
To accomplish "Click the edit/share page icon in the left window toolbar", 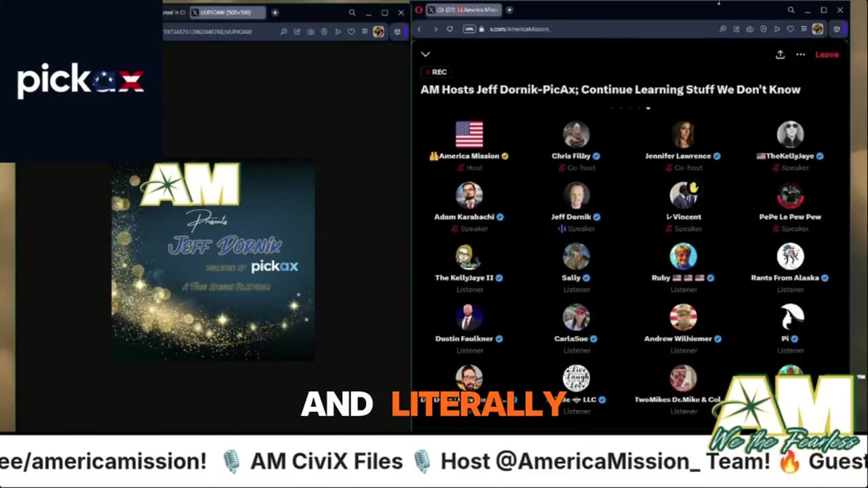I will pyautogui.click(x=297, y=31).
